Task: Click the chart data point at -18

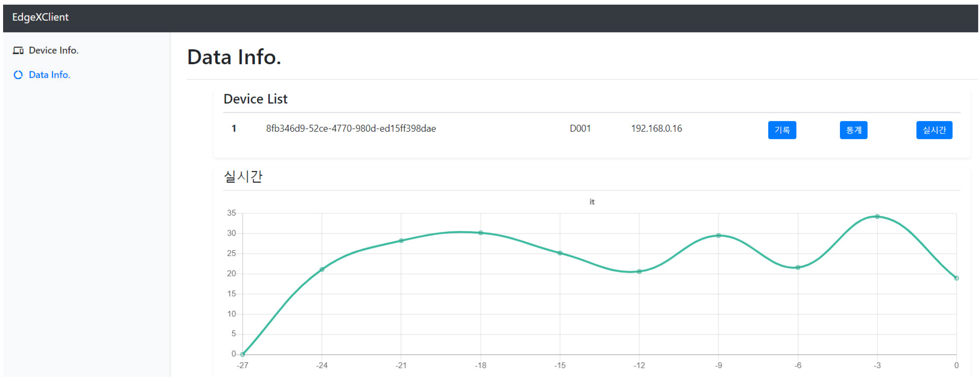Action: pyautogui.click(x=480, y=233)
